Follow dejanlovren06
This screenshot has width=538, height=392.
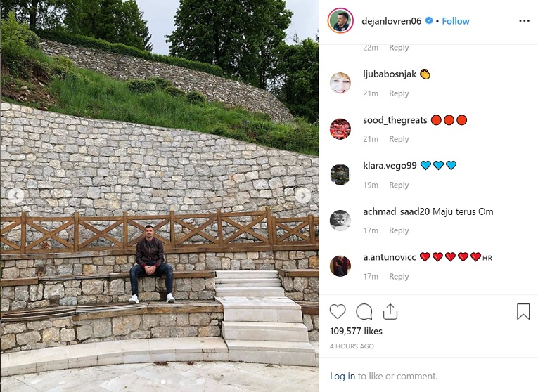tap(456, 21)
